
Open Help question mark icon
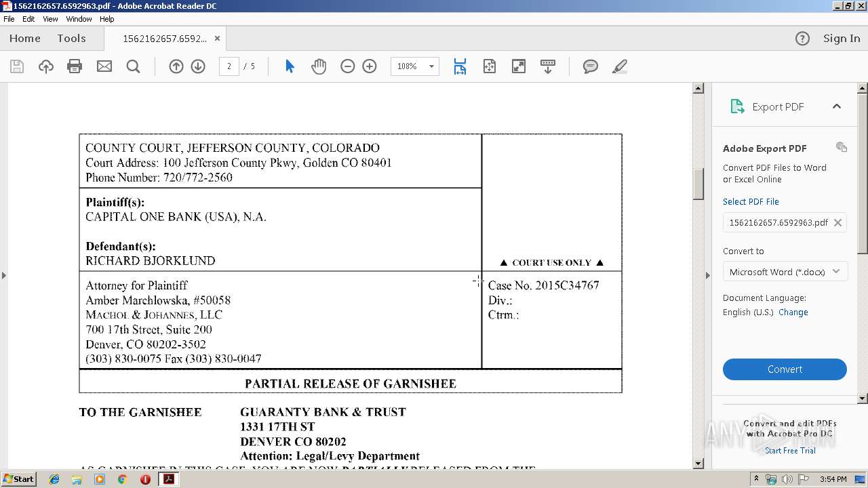pos(802,39)
